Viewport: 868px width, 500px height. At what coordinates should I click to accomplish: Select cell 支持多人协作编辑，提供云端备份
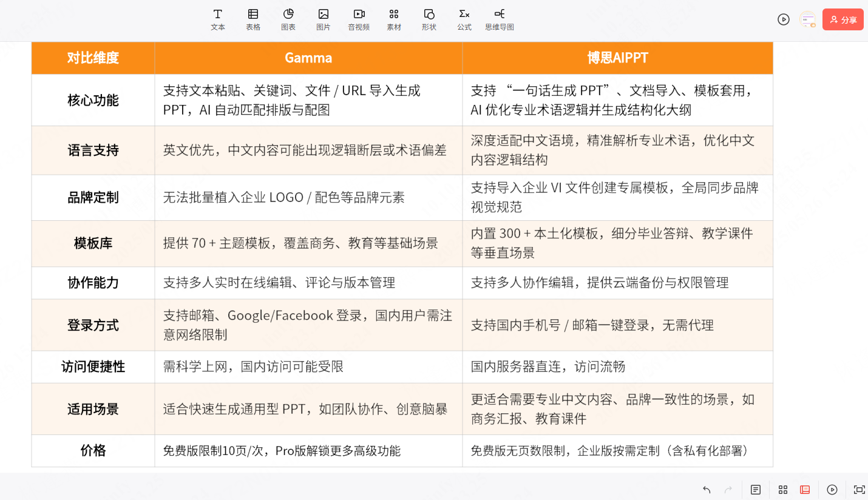pos(617,283)
